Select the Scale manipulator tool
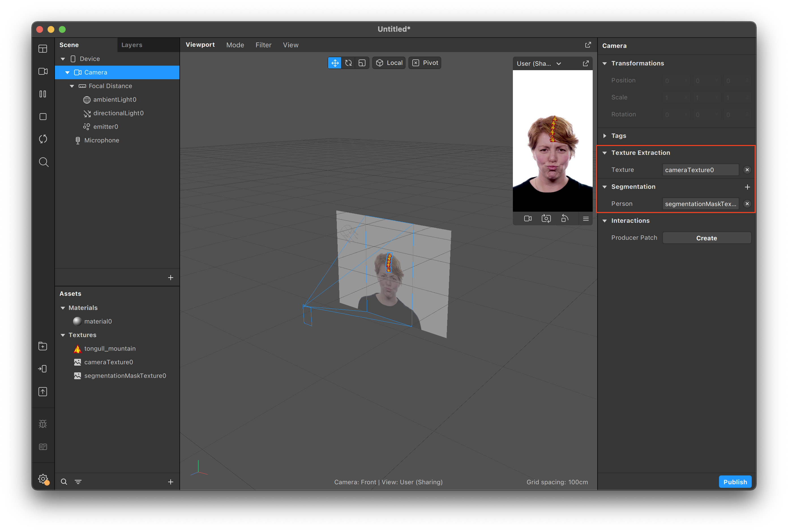The height and width of the screenshot is (532, 788). pyautogui.click(x=362, y=63)
